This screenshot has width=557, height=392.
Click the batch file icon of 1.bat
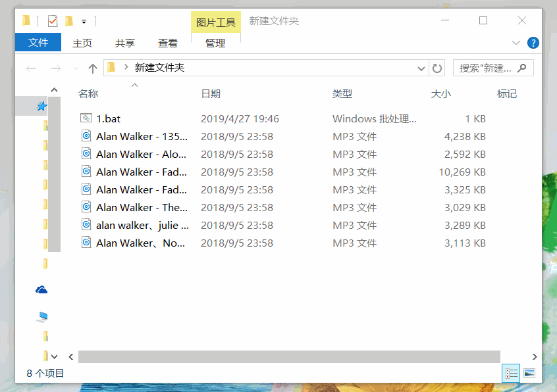(86, 118)
